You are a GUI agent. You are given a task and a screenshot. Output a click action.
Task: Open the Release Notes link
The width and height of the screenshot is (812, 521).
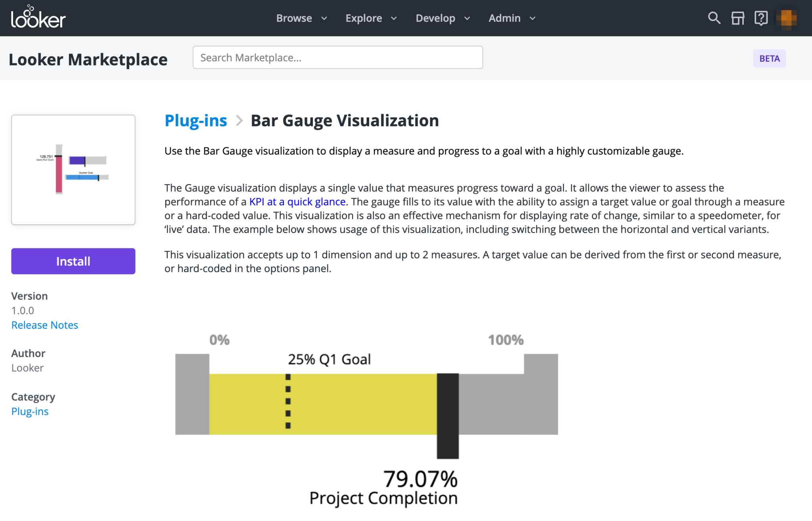pyautogui.click(x=44, y=325)
